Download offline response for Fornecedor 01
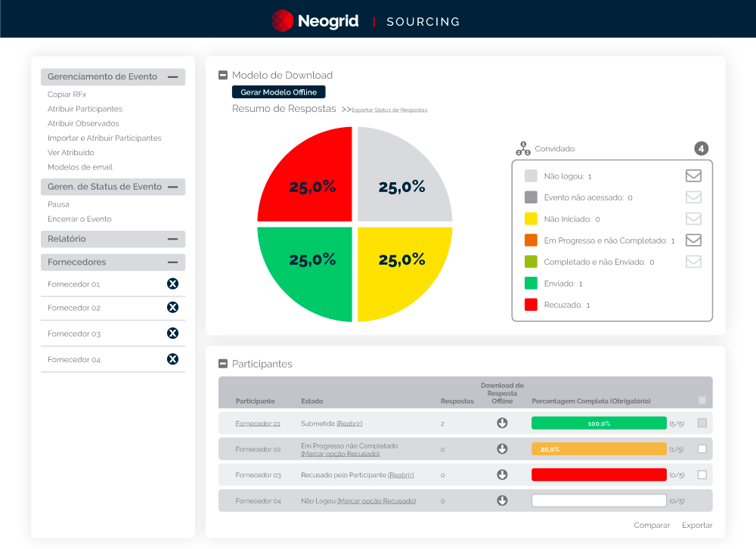The height and width of the screenshot is (549, 756). (502, 423)
